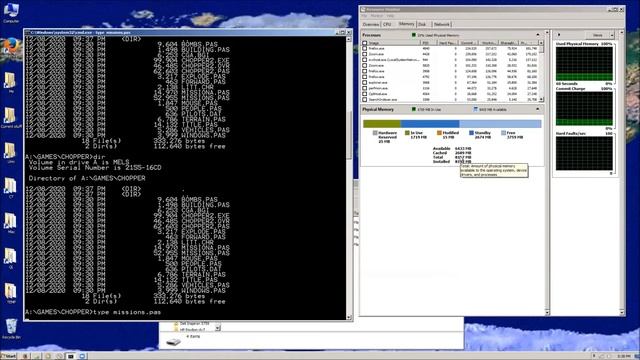The image size is (640, 360).
Task: Click the Cached memory value row
Action: 452,153
